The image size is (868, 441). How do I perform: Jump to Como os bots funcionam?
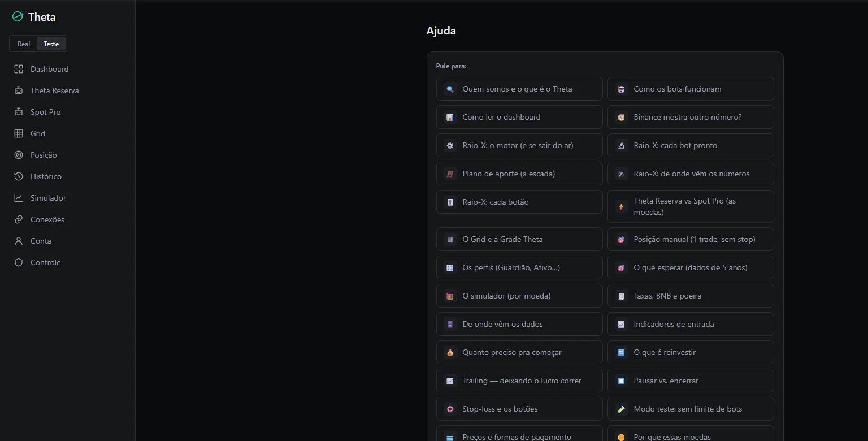coord(691,89)
